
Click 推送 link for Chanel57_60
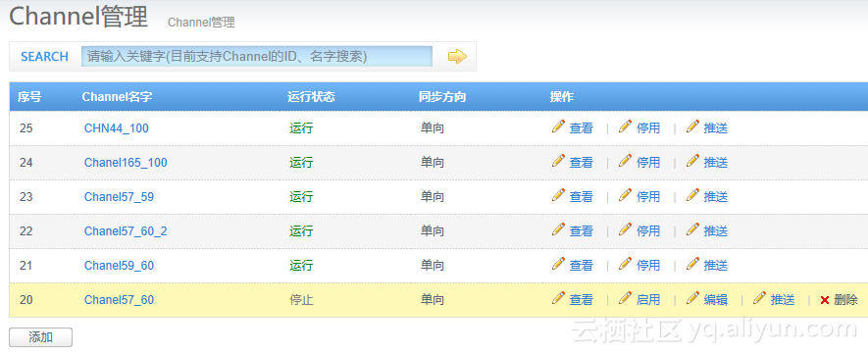coord(783,300)
